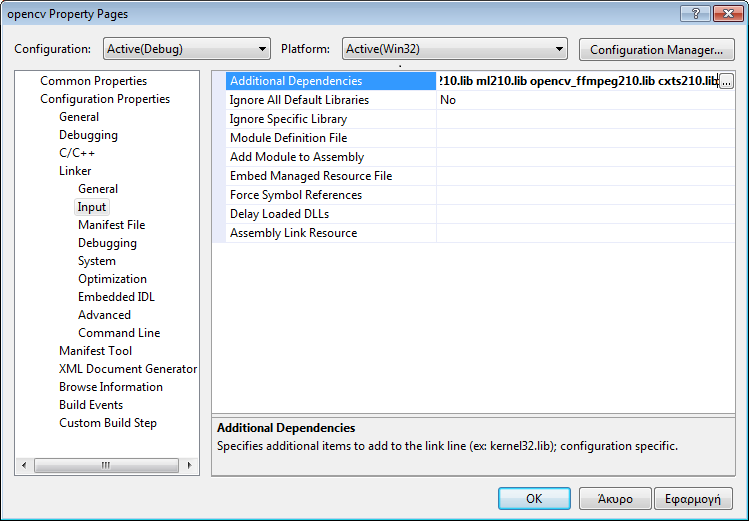Open the System linker page
Viewport: 749px width, 521px height.
[x=97, y=261]
